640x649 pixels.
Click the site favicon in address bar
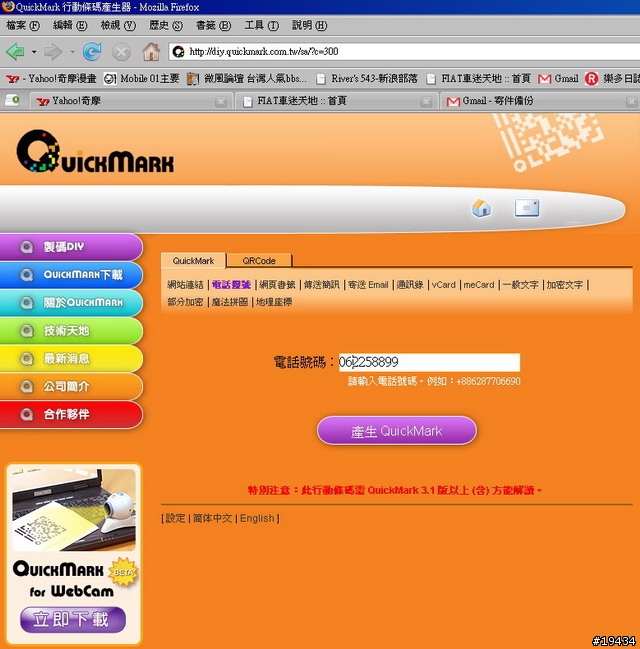[x=178, y=52]
